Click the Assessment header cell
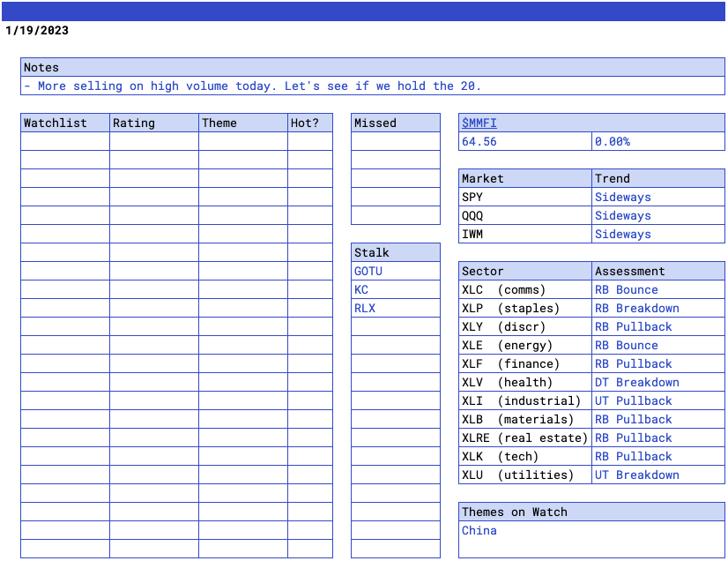 click(x=658, y=271)
